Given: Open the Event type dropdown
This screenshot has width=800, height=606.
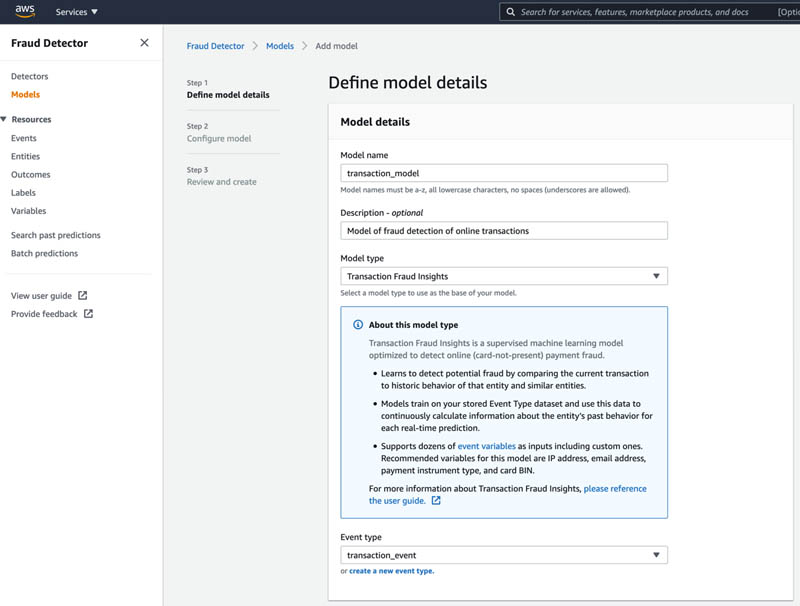Looking at the screenshot, I should pos(504,555).
